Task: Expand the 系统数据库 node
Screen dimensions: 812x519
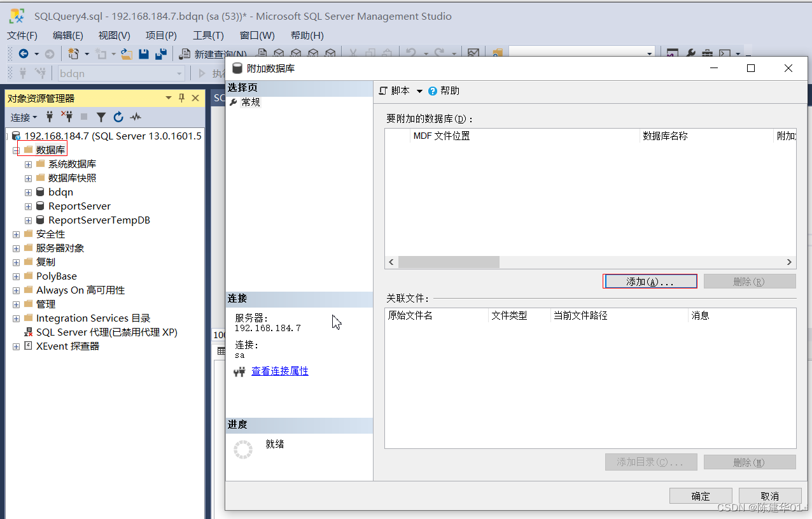Action: [x=28, y=164]
